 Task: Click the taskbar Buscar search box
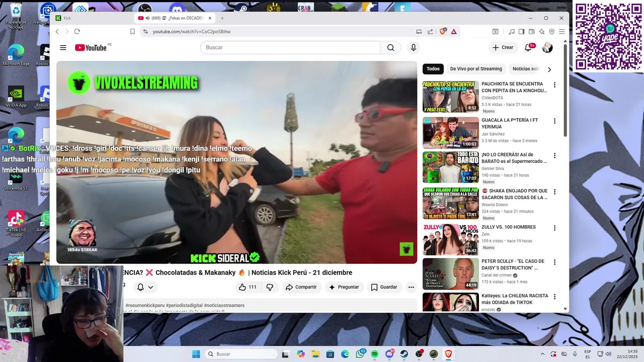tap(242, 354)
